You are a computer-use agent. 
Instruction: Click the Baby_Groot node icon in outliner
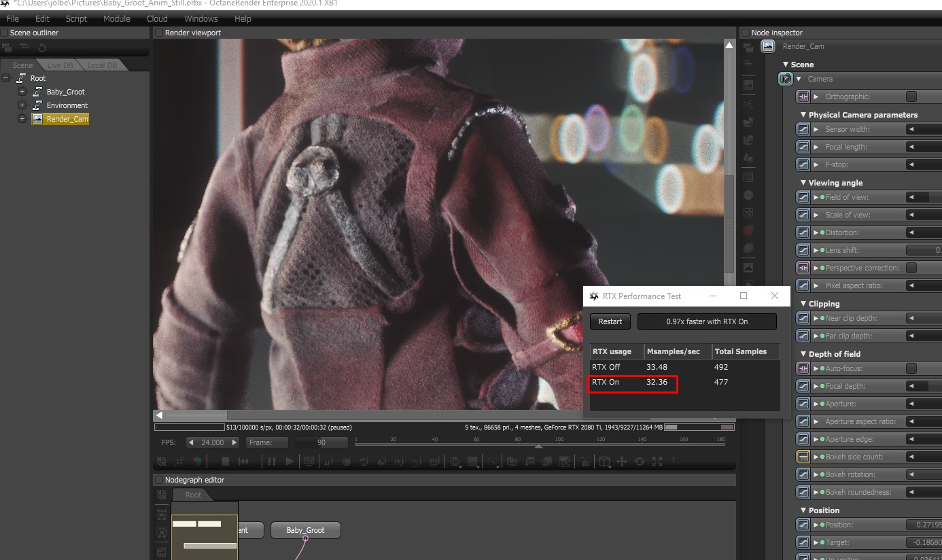click(37, 92)
